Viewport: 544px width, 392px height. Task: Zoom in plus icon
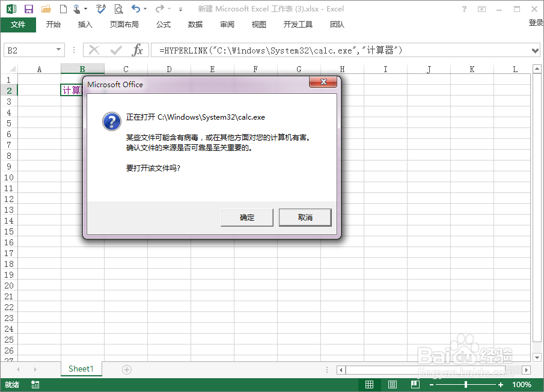click(x=500, y=385)
